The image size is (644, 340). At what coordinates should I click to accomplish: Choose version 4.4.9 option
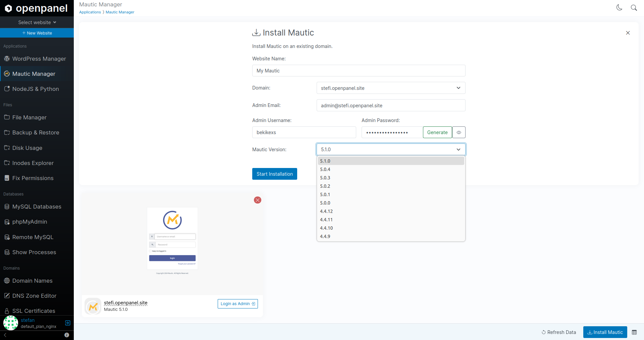click(x=391, y=236)
